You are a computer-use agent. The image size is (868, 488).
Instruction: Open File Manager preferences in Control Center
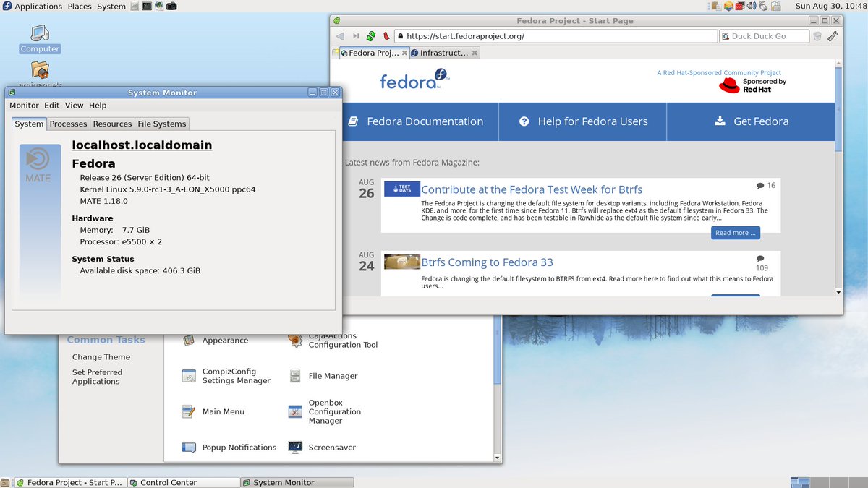click(x=295, y=376)
